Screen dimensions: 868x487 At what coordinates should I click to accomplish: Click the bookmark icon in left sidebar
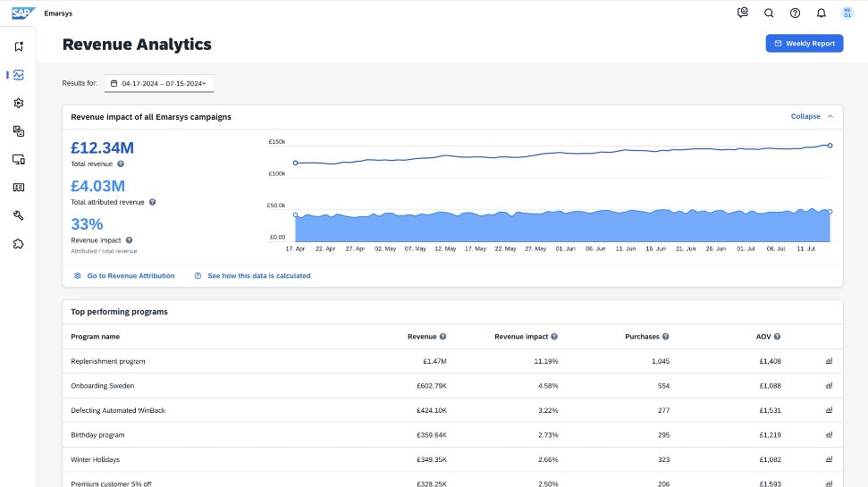[x=18, y=46]
